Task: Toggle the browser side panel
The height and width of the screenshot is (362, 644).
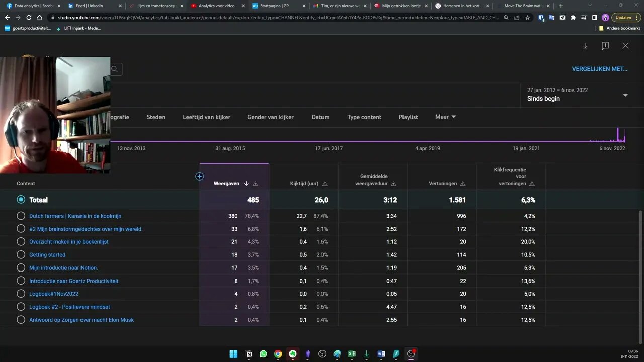Action: pos(594,17)
